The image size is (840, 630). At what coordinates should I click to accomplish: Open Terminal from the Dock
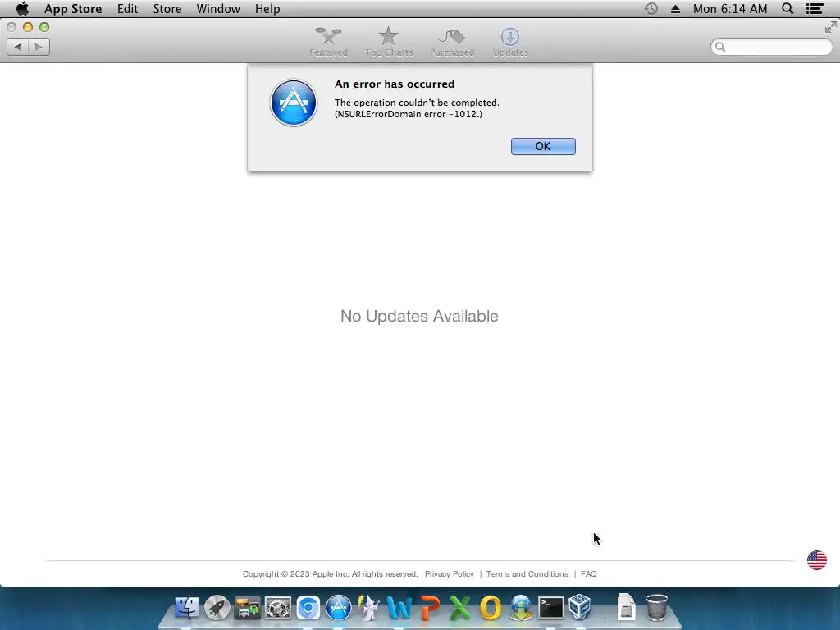(x=551, y=608)
